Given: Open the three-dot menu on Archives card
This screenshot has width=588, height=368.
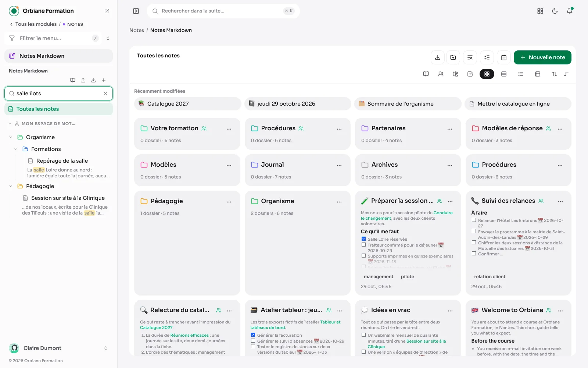Looking at the screenshot, I should (450, 165).
